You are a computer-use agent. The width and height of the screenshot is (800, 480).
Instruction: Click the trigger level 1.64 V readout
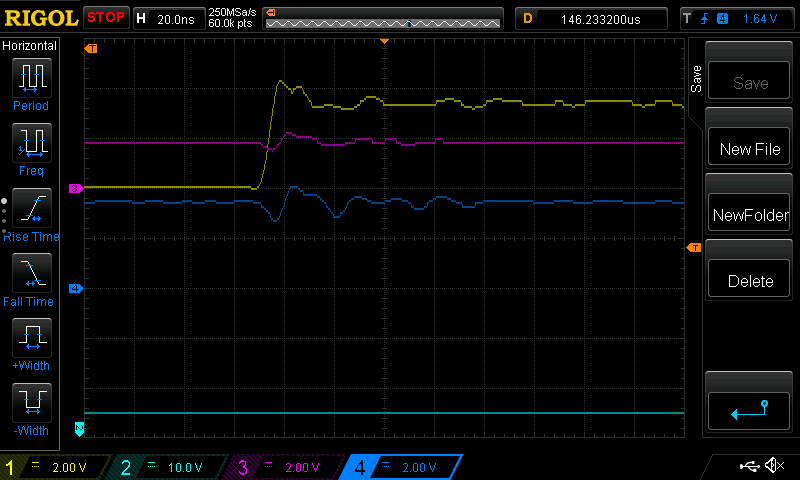(x=760, y=19)
